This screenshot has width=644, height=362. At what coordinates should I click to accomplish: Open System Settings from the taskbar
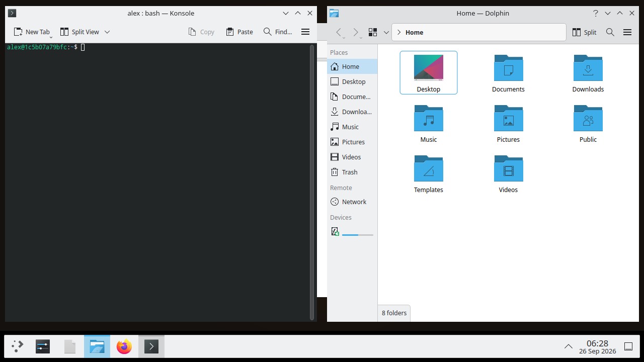pos(43,346)
